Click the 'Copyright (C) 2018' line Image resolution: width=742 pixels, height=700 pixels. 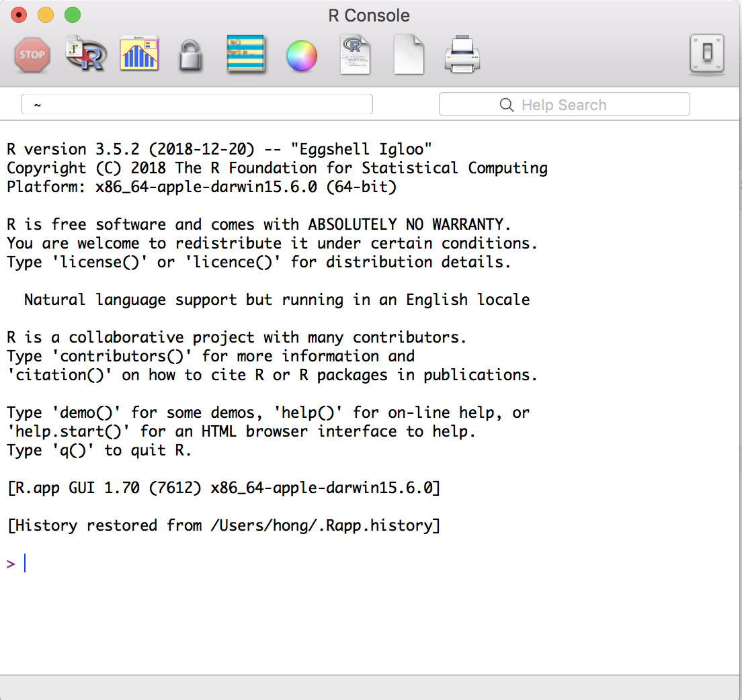tap(277, 168)
